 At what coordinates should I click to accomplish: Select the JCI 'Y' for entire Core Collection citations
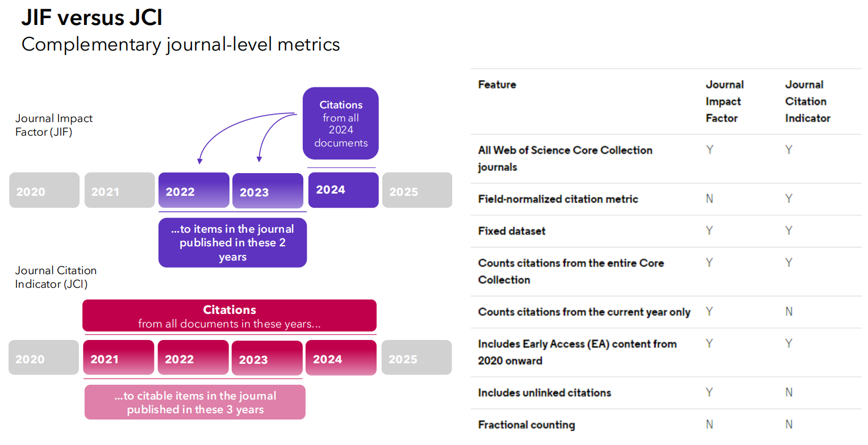(x=789, y=263)
